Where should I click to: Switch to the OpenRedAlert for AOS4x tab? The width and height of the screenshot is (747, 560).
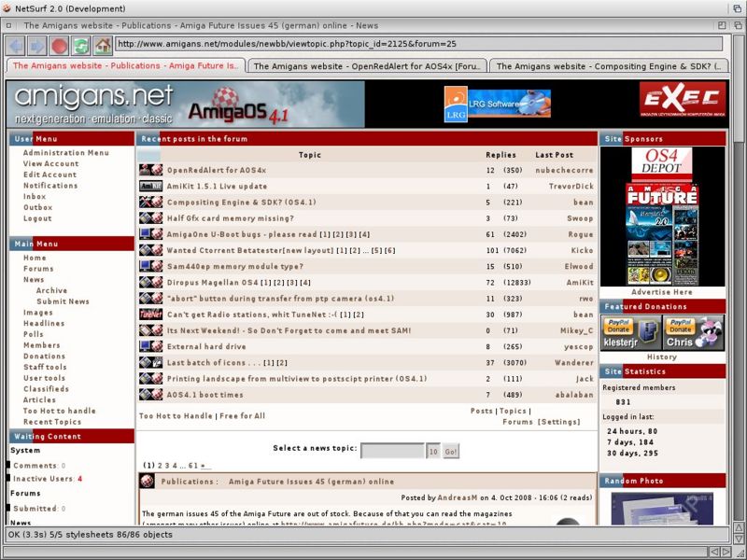(x=367, y=66)
